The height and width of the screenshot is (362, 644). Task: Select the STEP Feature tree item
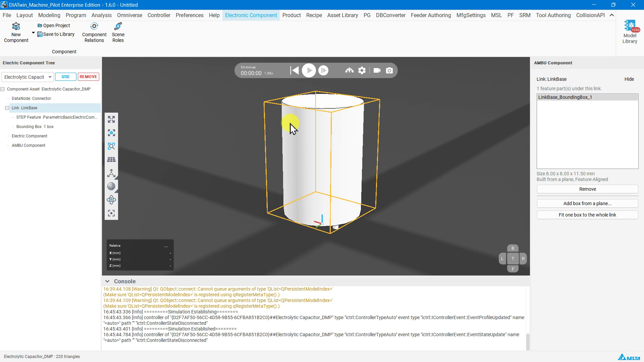click(57, 117)
